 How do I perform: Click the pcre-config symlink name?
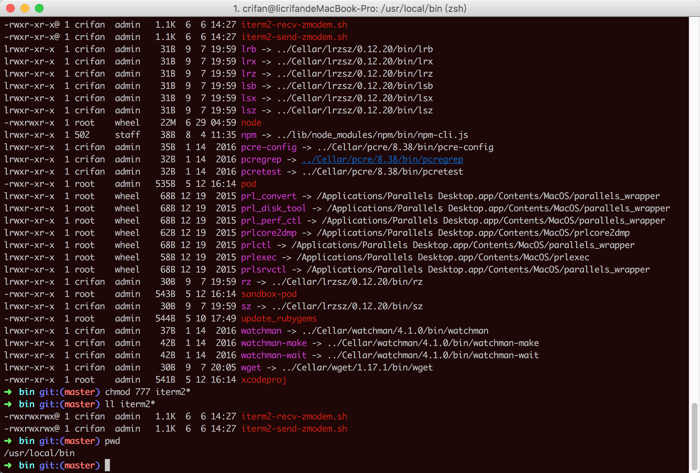pos(269,147)
